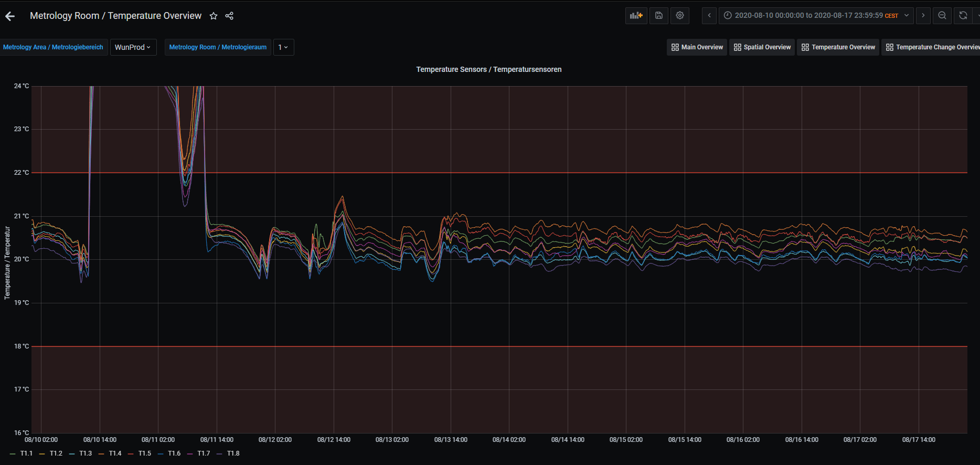Open the Main Overview dashboard link
The image size is (980, 465).
(x=697, y=47)
